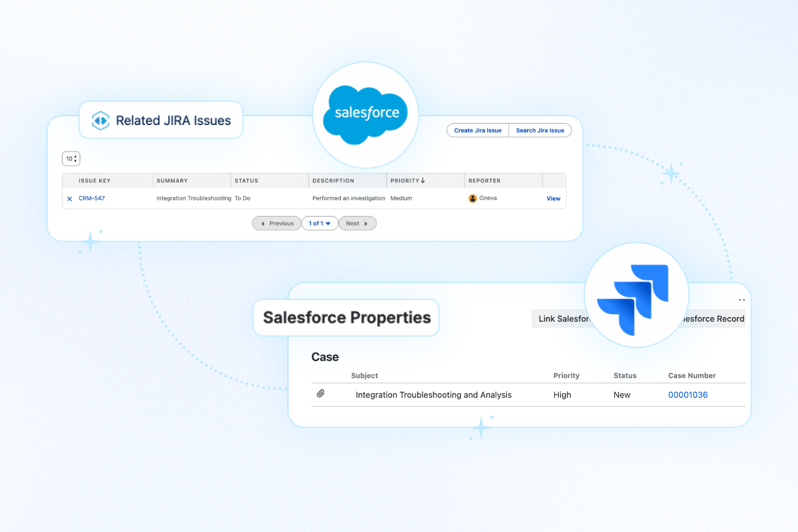Remove the CRM-547 issue link
This screenshot has height=532, width=798.
[x=70, y=199]
